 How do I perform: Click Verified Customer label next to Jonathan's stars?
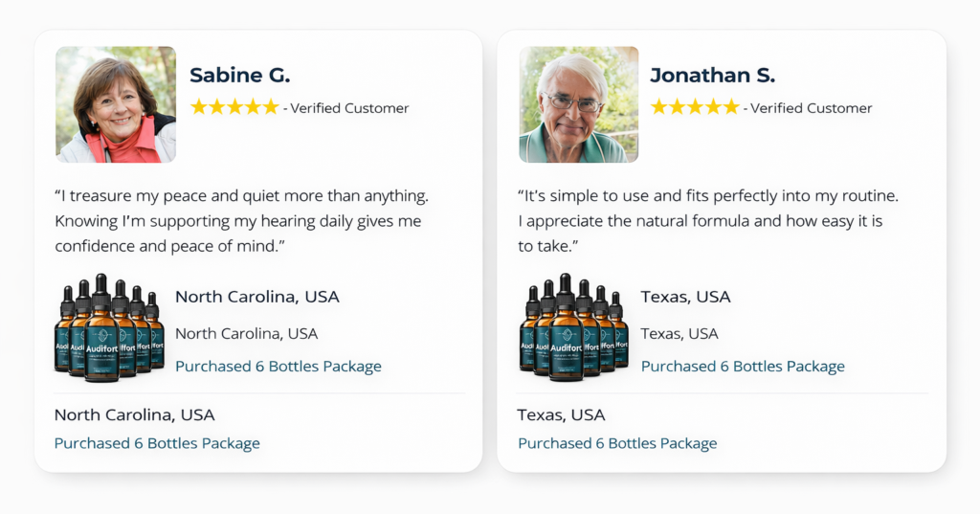[x=811, y=108]
